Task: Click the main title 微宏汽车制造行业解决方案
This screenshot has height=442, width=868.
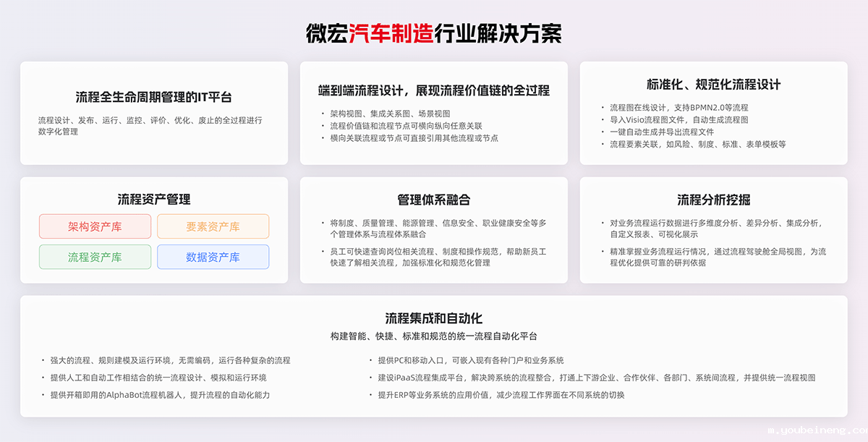Action: 434,32
